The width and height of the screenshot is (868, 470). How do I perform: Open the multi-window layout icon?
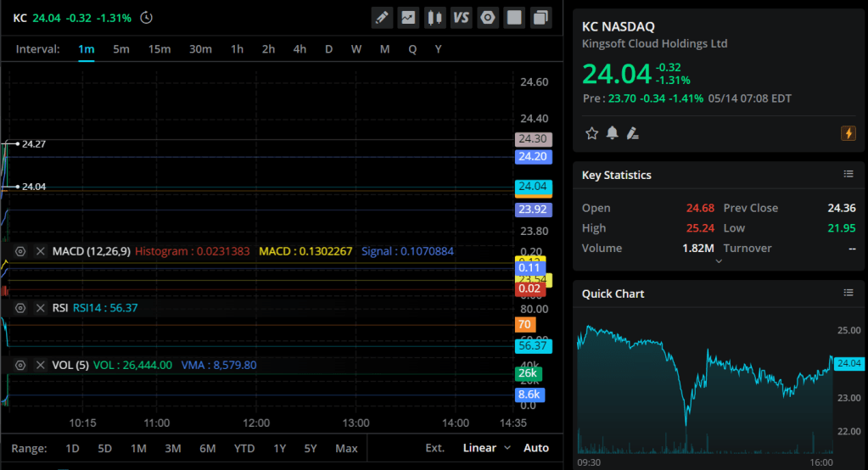point(540,17)
